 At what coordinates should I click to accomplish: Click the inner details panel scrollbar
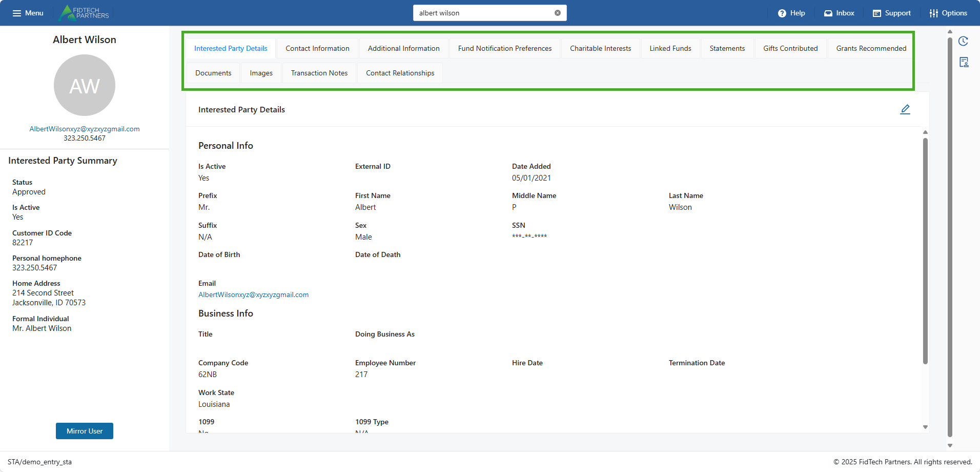pyautogui.click(x=925, y=251)
